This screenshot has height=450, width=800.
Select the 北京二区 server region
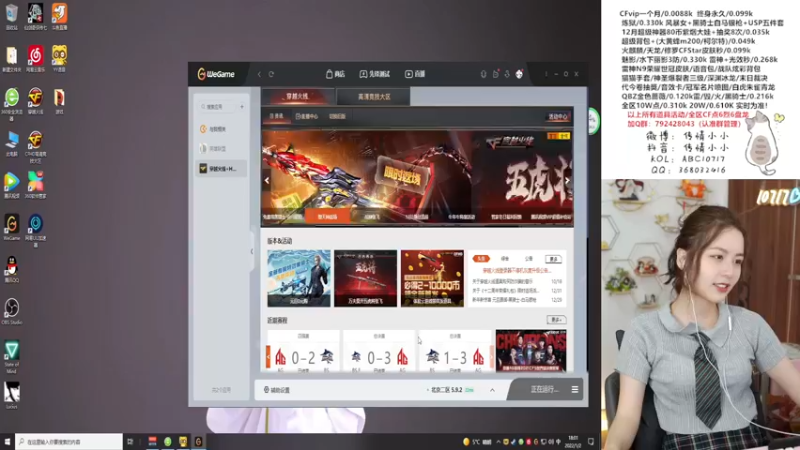[x=451, y=390]
